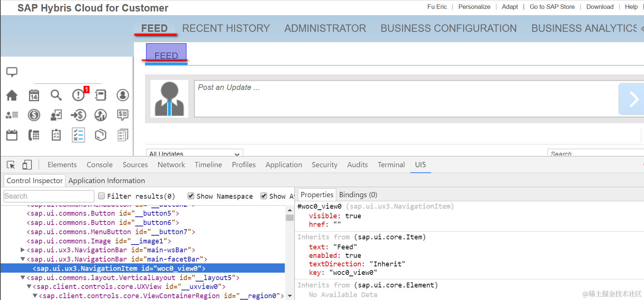Switch to DevTools Network tab
This screenshot has height=300, width=644.
point(171,165)
